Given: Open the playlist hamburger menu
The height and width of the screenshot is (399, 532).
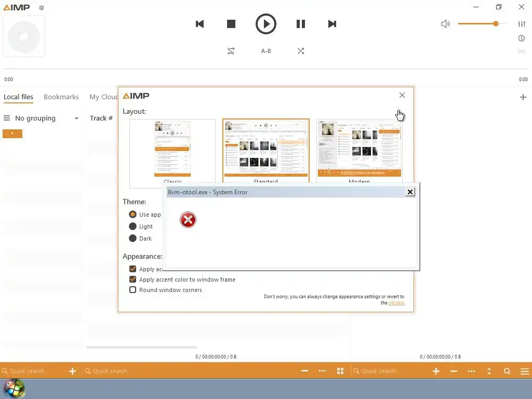Looking at the screenshot, I should point(525,371).
